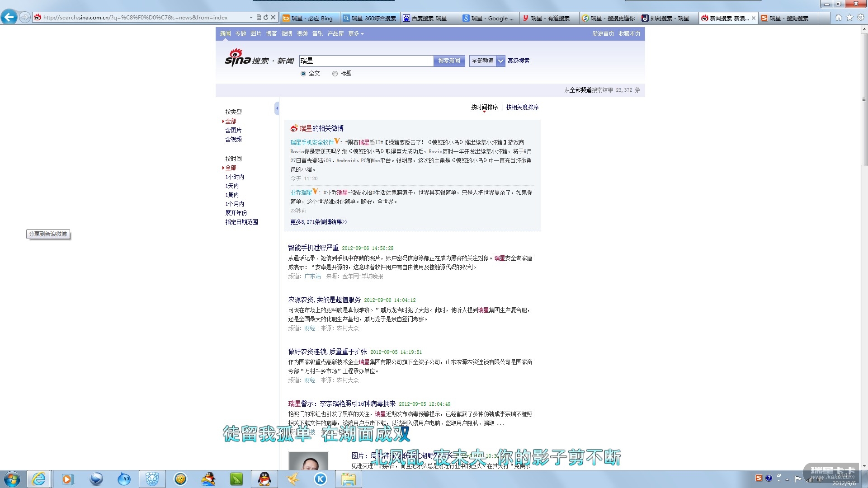
Task: Open the 高级搜索 advanced search link
Action: (x=519, y=61)
